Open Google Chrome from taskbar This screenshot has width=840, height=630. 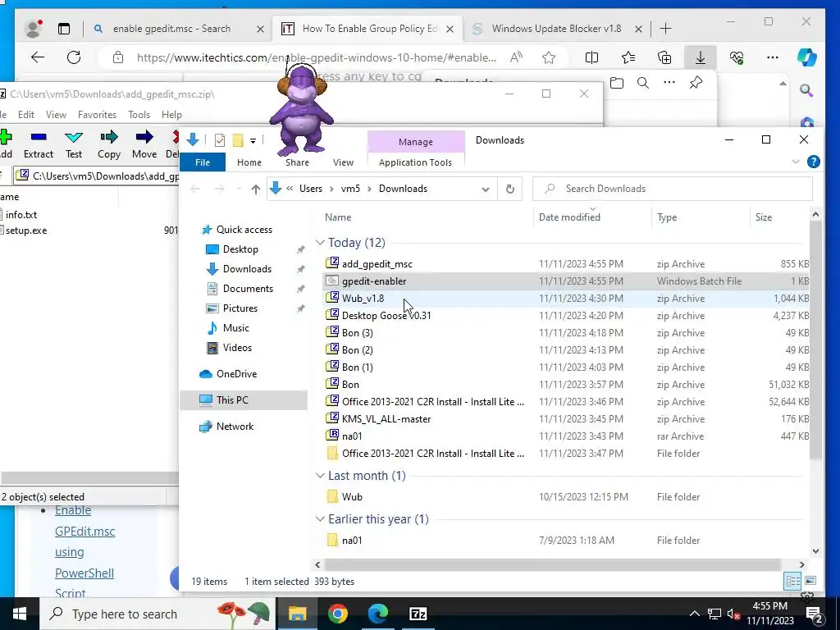[337, 614]
